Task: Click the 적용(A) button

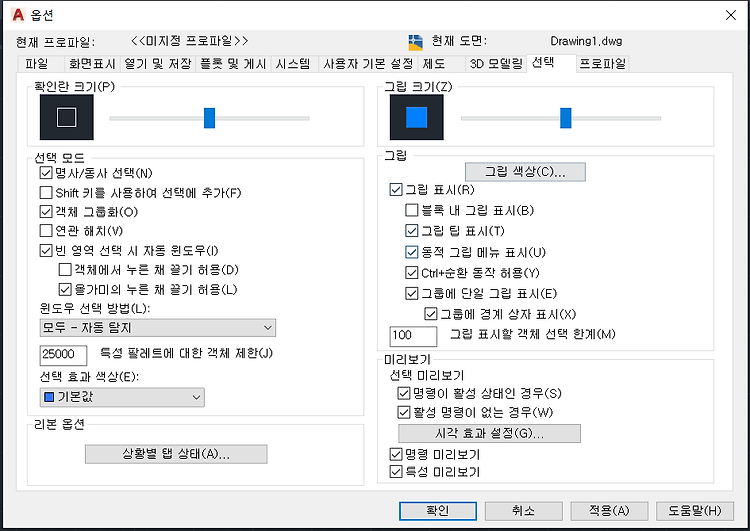Action: point(609,511)
